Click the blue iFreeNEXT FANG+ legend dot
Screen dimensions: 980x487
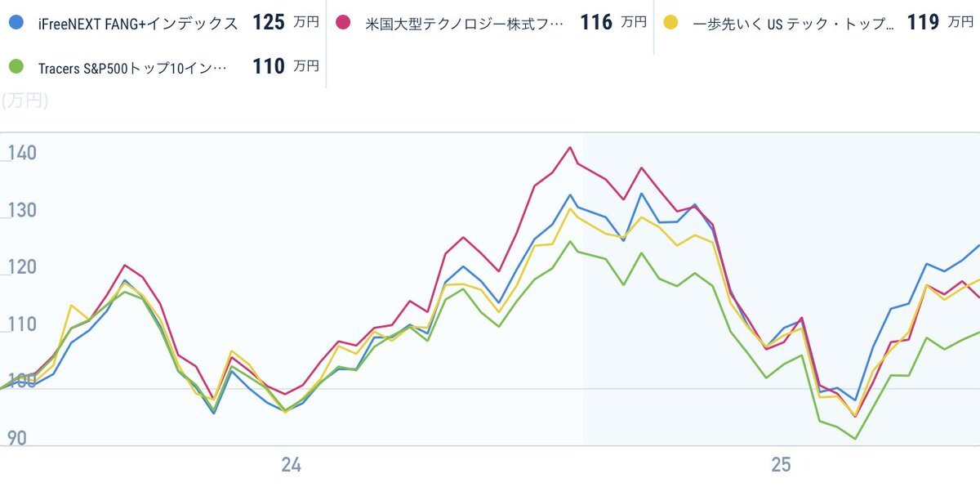tap(16, 22)
